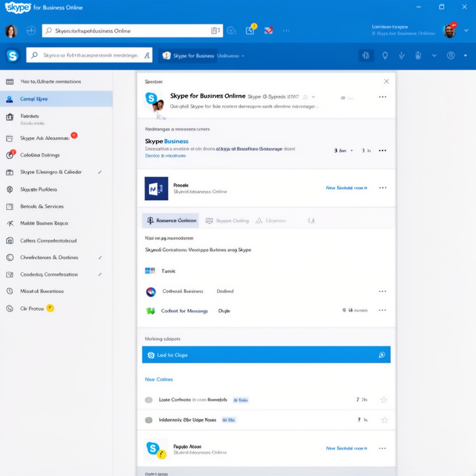476x476 pixels.
Task: Click the icon right of the 'Lisymess' tab
Action: click(x=311, y=221)
